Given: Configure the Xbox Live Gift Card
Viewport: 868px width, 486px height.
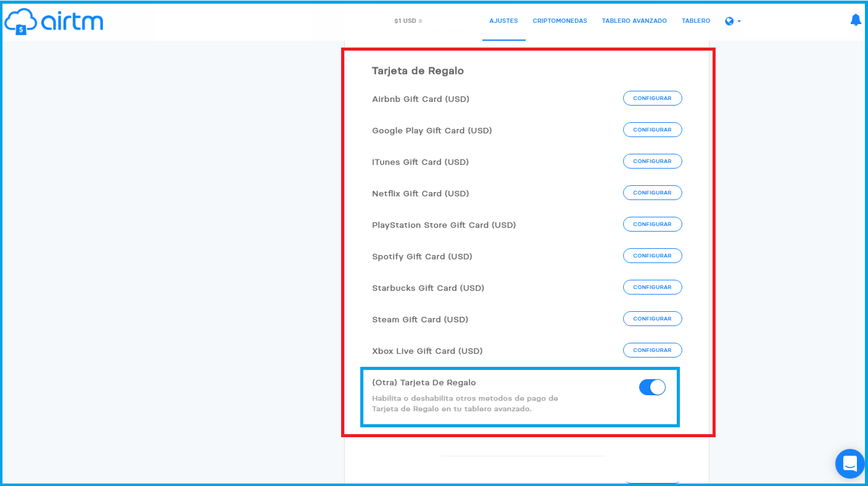Looking at the screenshot, I should coord(652,350).
